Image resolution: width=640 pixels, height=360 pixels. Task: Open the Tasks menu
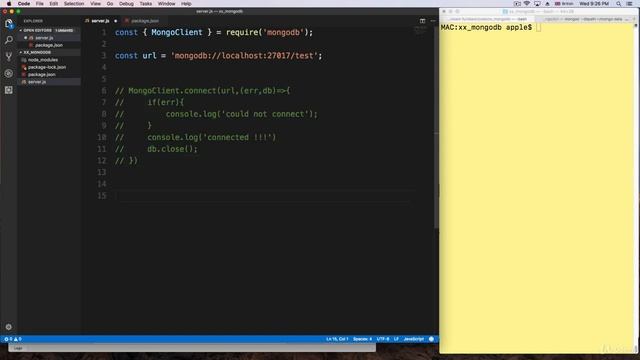coord(145,4)
